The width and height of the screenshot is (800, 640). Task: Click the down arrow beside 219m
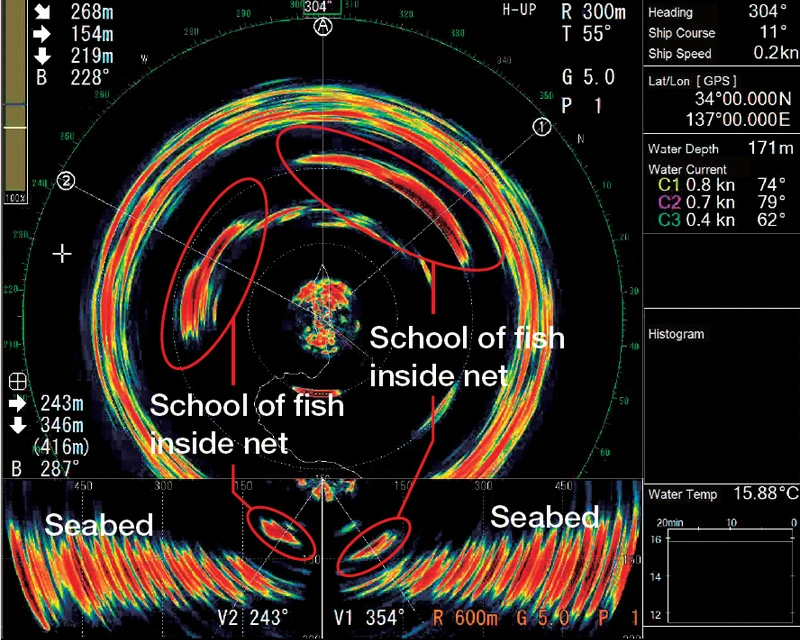pyautogui.click(x=16, y=57)
